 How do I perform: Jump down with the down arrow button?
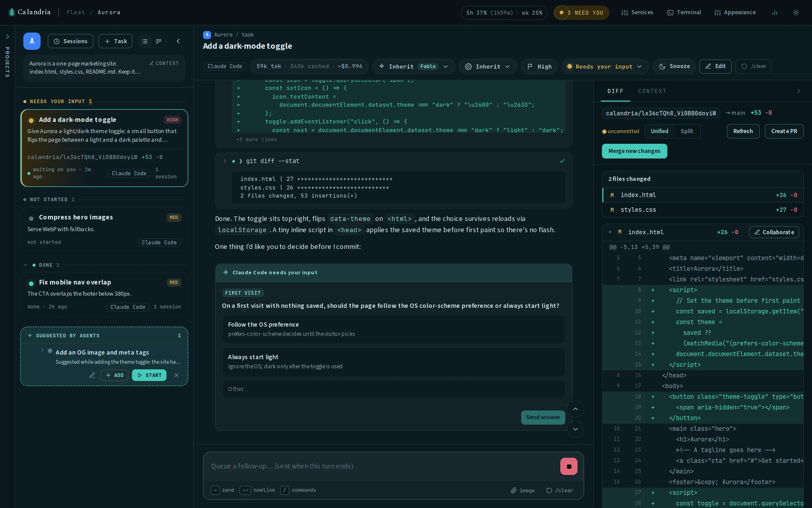coord(576,429)
